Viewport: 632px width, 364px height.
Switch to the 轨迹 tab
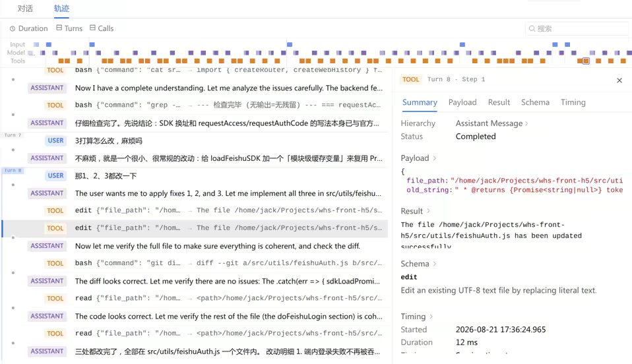tap(61, 9)
